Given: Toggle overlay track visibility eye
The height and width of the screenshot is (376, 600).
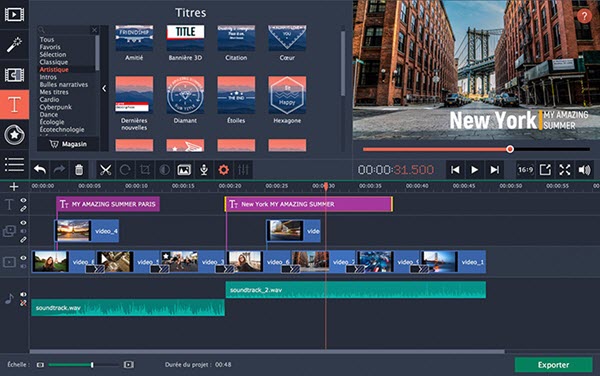Looking at the screenshot, I should tap(23, 223).
